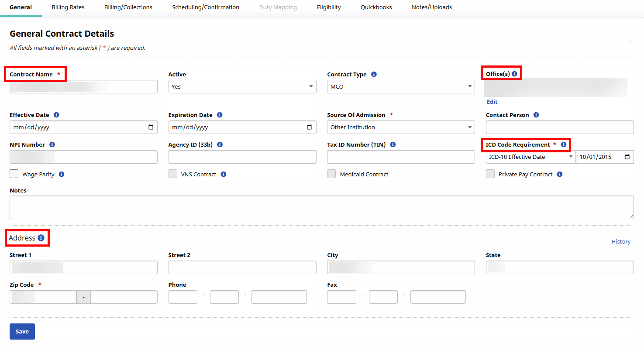Click into the Notes text area

pos(321,207)
